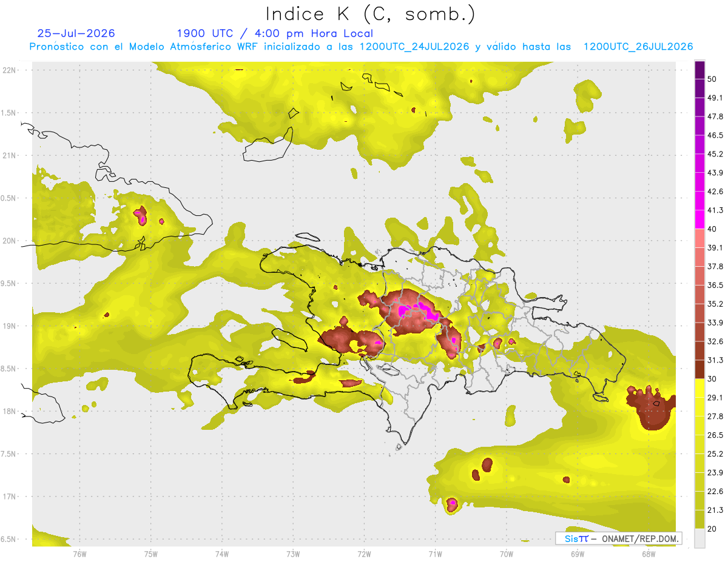Click the colorbar label "33.9"
This screenshot has height=562, width=728.
click(715, 323)
